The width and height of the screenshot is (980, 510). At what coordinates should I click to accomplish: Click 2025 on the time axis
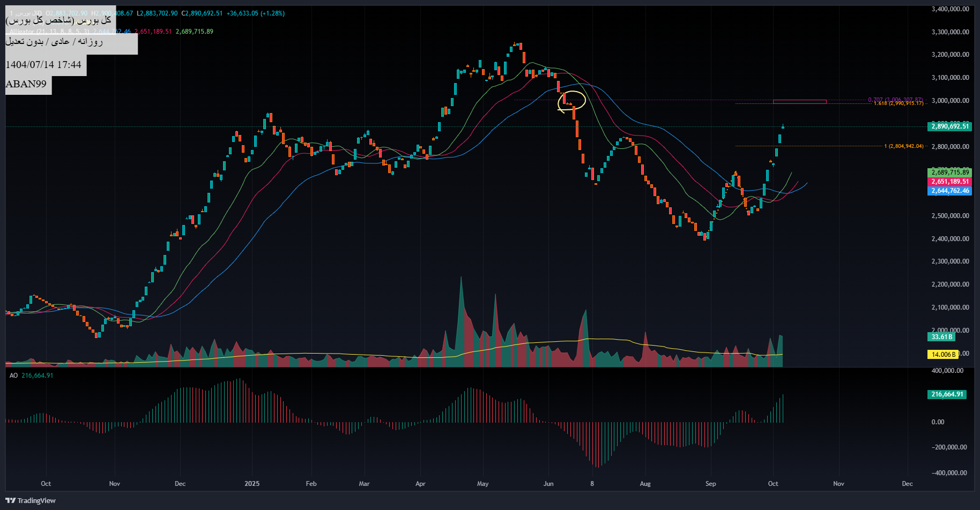[251, 484]
